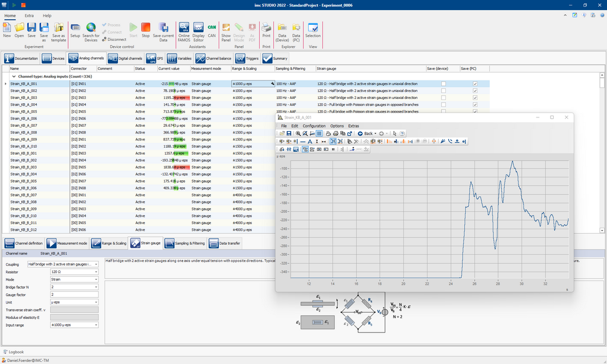
Task: Click the Disconnect button
Action: click(113, 40)
